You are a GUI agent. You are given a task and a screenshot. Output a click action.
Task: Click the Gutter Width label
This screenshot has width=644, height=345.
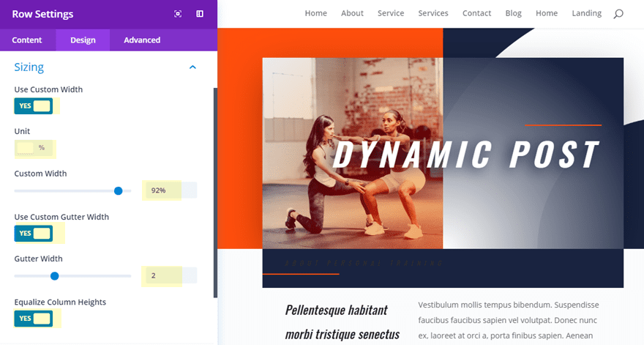pos(38,259)
